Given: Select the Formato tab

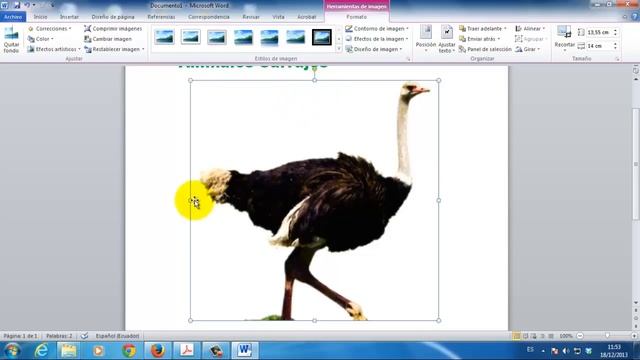Looking at the screenshot, I should pos(356,17).
